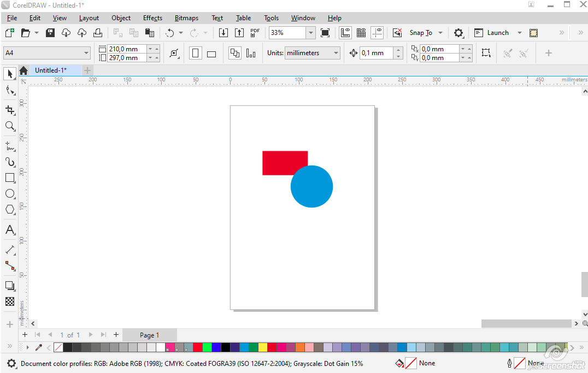Select the Zoom tool in toolbox

(10, 126)
